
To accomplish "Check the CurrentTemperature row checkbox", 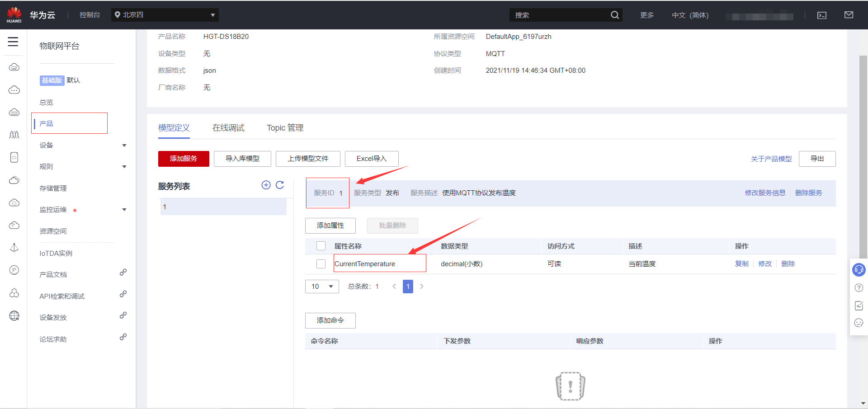I will point(321,264).
